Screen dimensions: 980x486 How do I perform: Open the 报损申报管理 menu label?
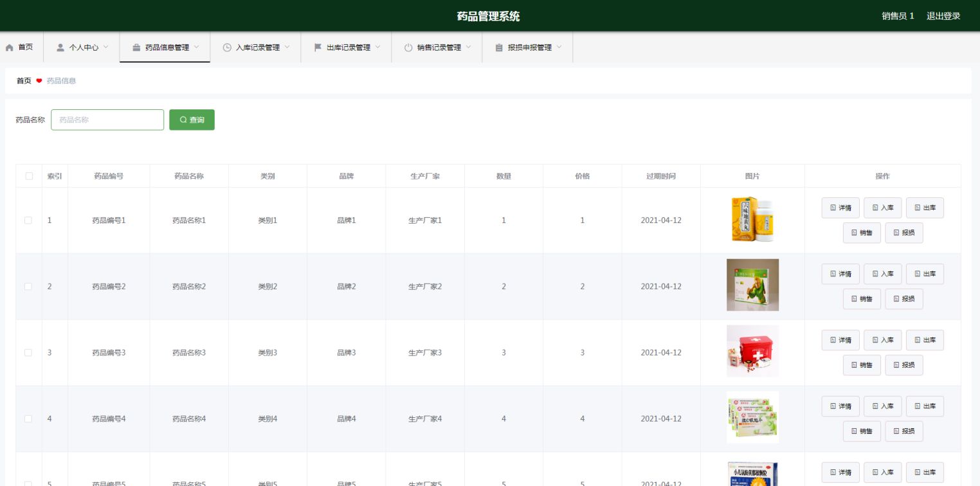(530, 48)
